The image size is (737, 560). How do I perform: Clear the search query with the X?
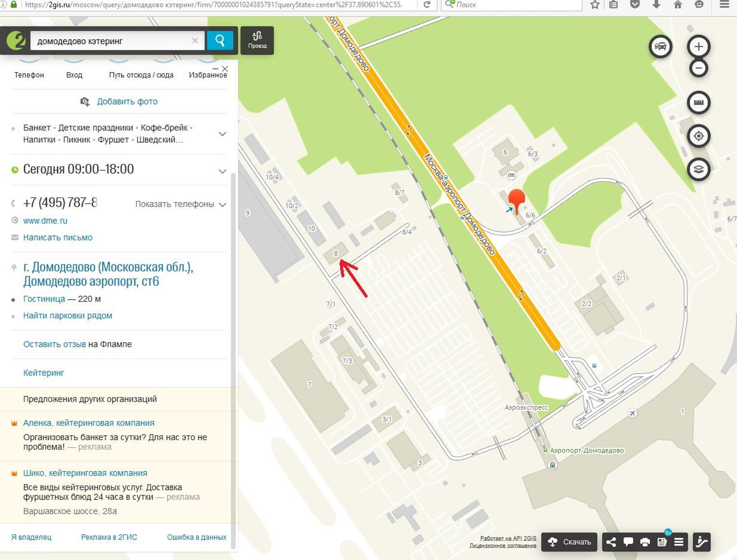point(195,41)
